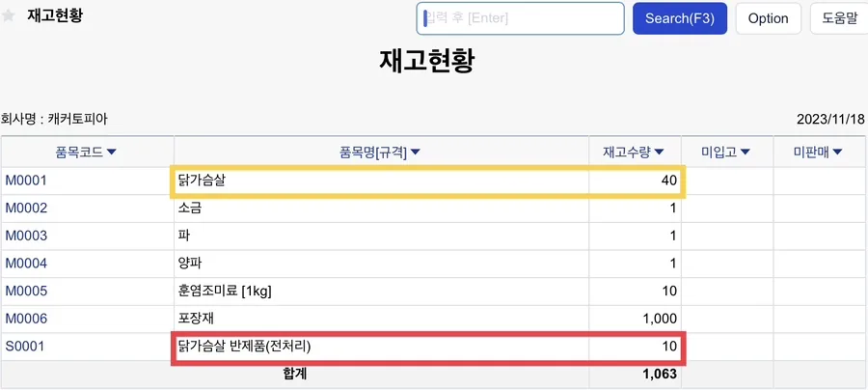Open the Option button
The image size is (868, 390).
click(768, 18)
